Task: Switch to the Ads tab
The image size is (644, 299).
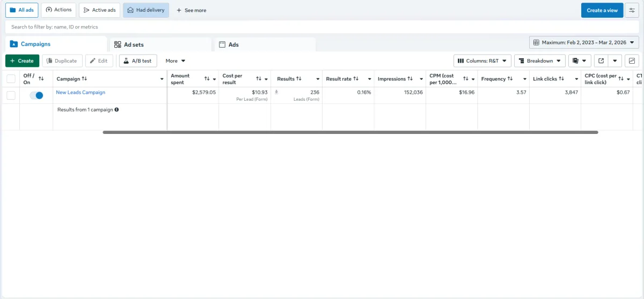Action: tap(265, 44)
